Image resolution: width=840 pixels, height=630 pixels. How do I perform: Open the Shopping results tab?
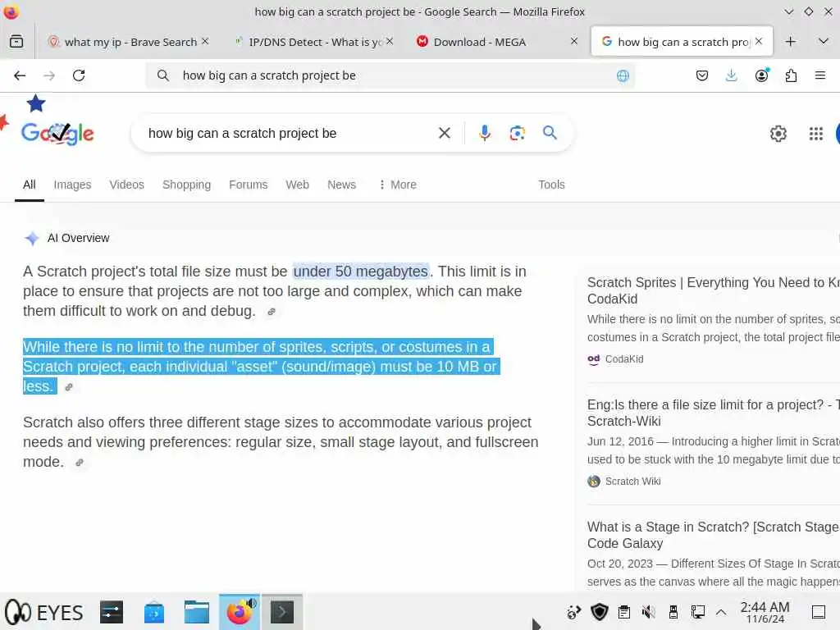tap(186, 185)
